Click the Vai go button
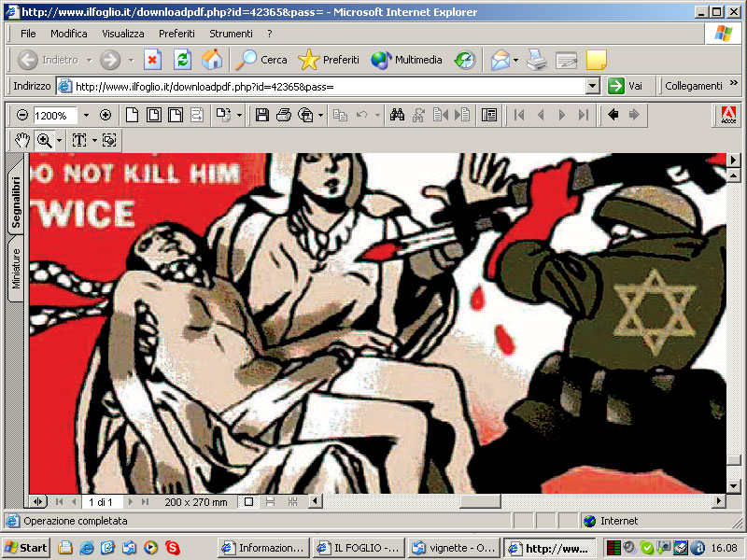The image size is (747, 560). (x=626, y=86)
